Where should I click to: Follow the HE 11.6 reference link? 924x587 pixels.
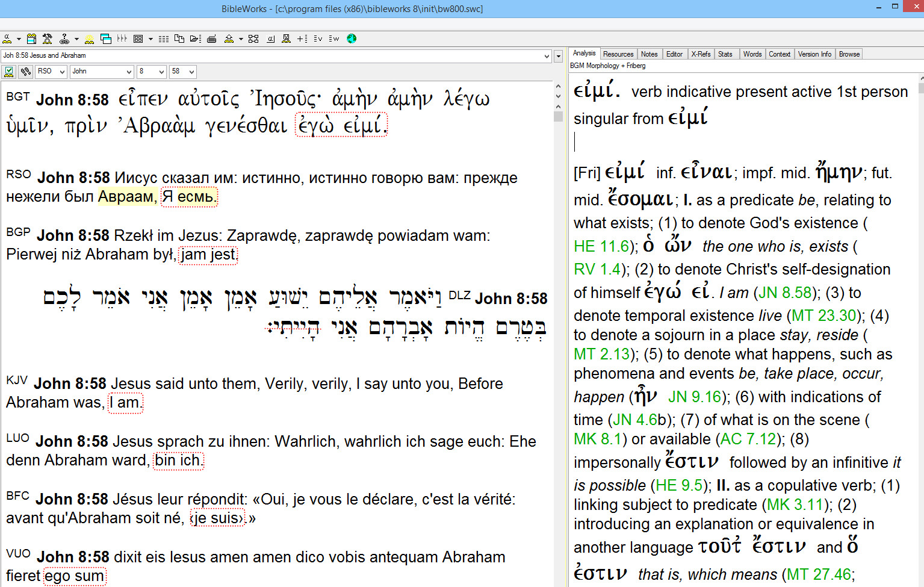(x=601, y=246)
